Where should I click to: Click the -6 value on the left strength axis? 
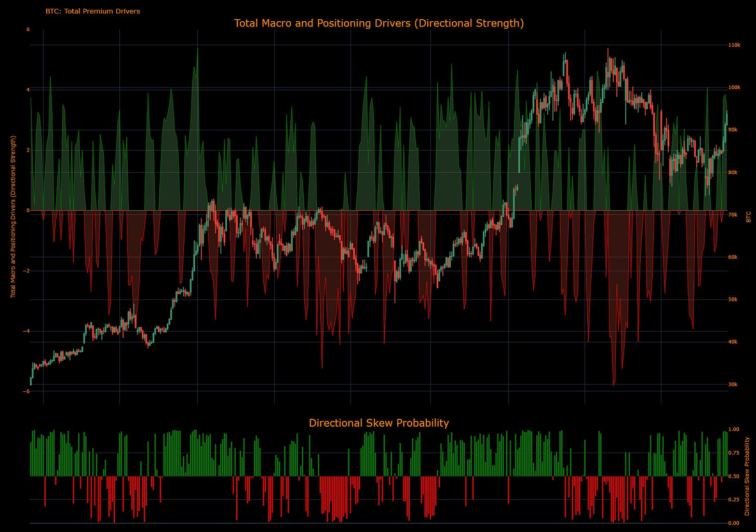click(26, 391)
